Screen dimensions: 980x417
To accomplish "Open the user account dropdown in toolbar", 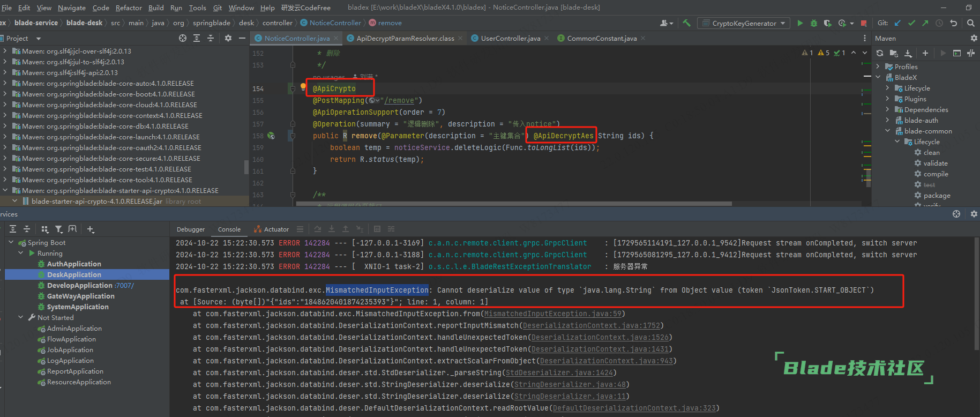I will (x=667, y=23).
